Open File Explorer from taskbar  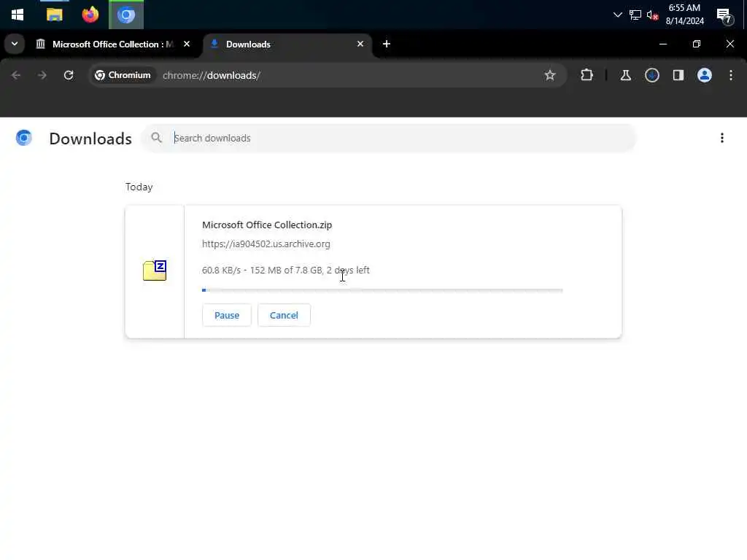click(54, 15)
